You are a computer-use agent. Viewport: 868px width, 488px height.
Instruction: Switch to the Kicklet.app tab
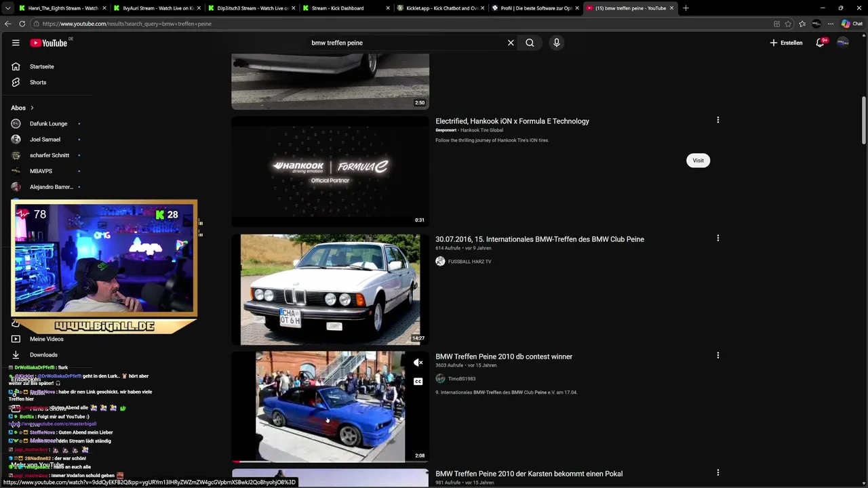click(x=441, y=8)
